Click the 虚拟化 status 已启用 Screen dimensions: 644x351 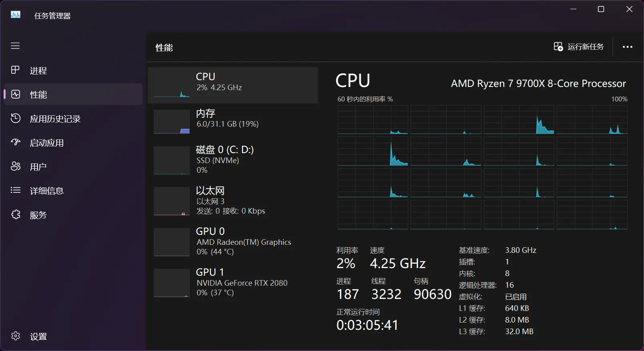click(516, 297)
